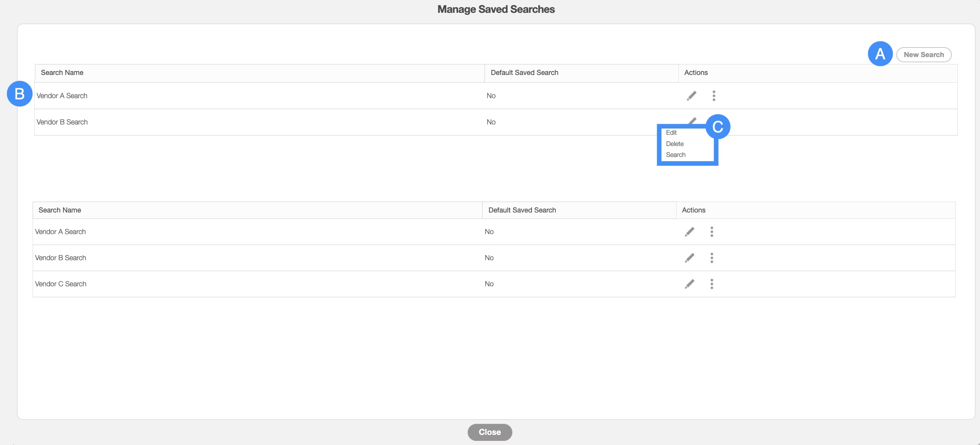
Task: Click the blue B annotation marker
Action: 19,94
